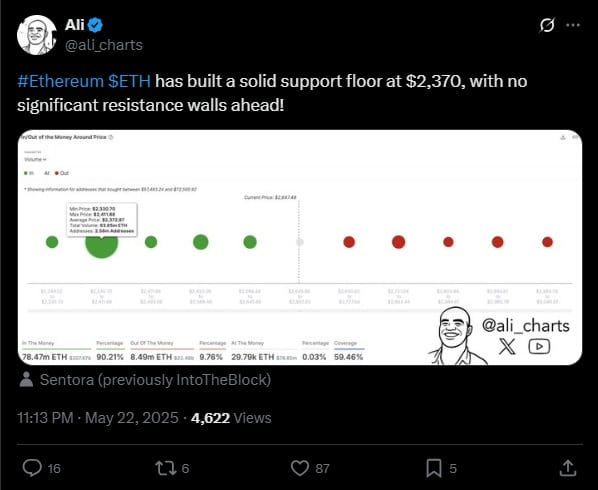Viewport: 598px width, 490px height.
Task: Click the $ETH cashtag
Action: pos(129,81)
